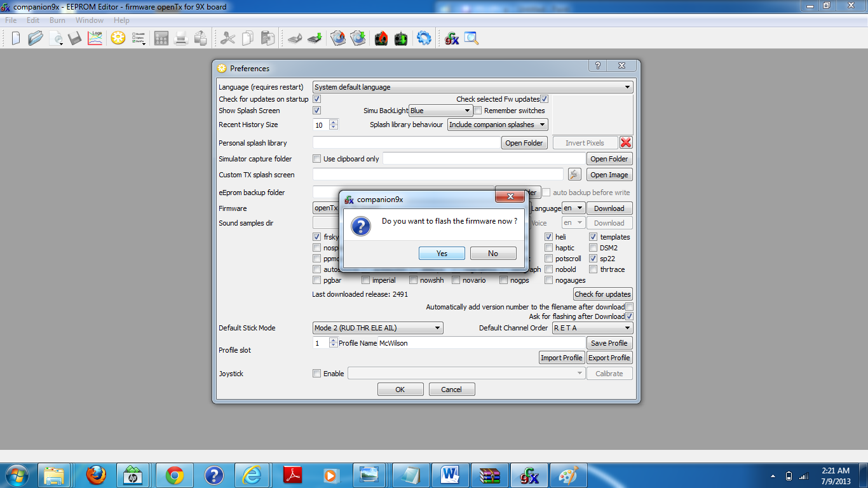The height and width of the screenshot is (488, 868).
Task: Click the Copy pages toolbar icon
Action: click(x=248, y=38)
